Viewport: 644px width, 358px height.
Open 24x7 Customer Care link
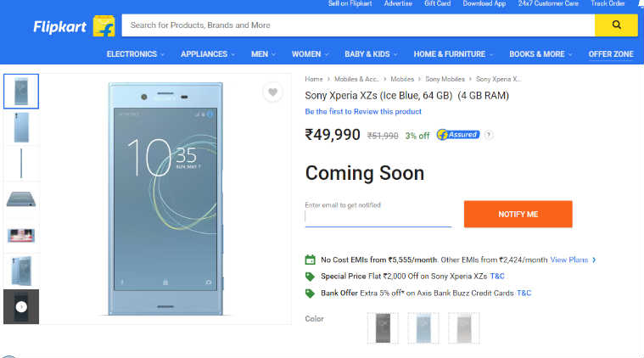tap(548, 3)
